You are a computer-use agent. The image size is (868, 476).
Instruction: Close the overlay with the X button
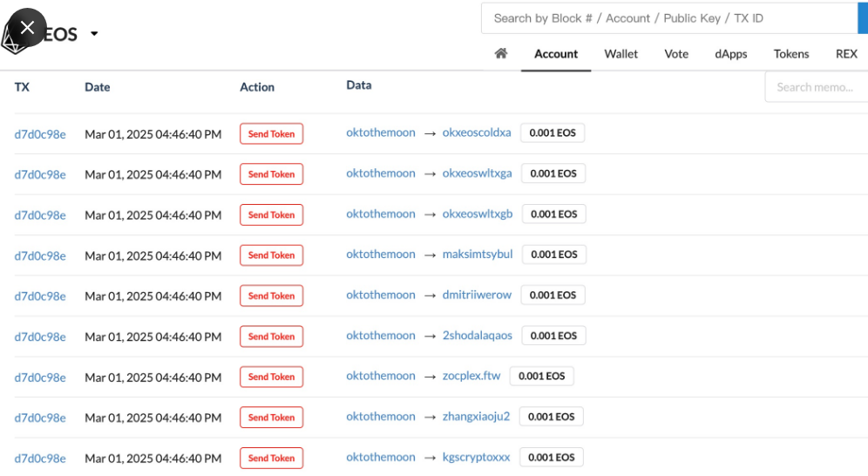(27, 27)
